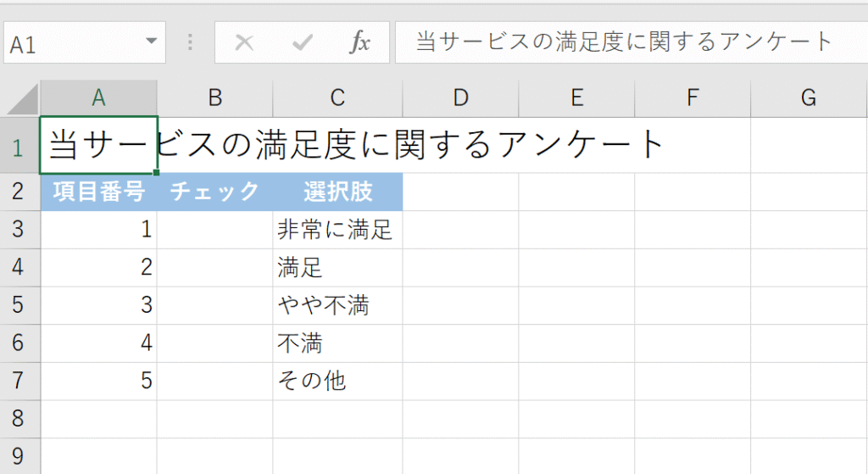
Task: Click the formula bar text field
Action: tap(627, 42)
